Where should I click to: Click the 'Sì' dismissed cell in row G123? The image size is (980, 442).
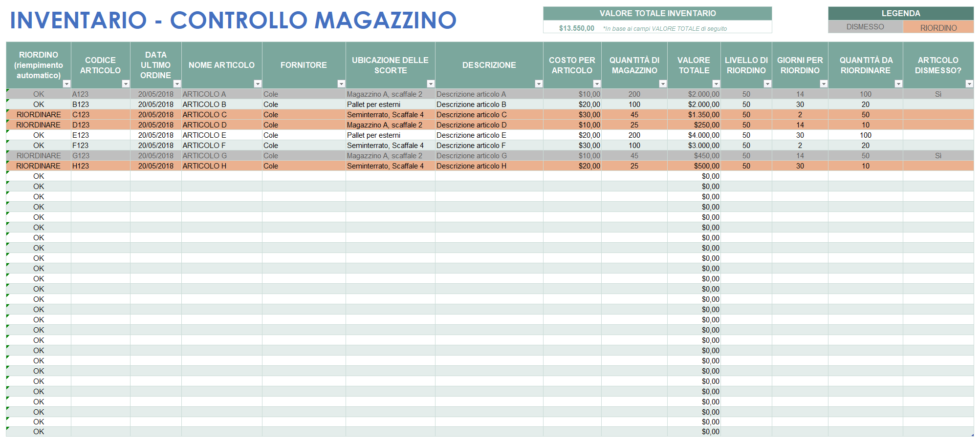tap(938, 155)
